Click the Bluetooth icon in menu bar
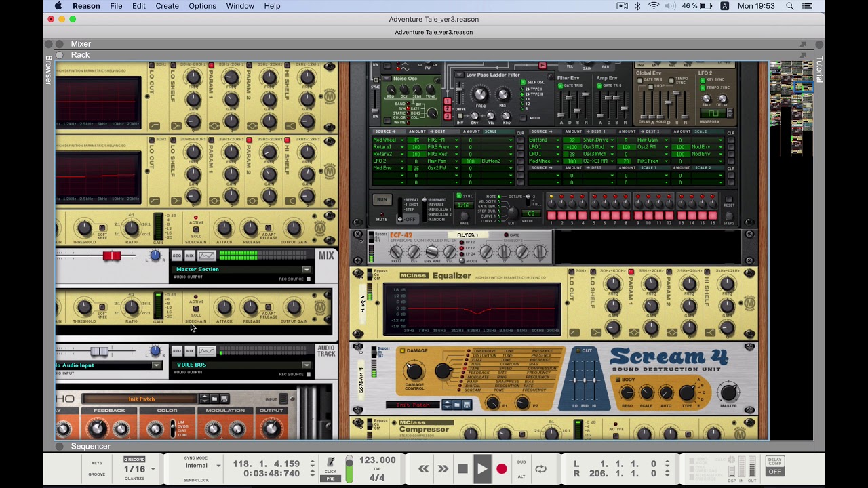Image resolution: width=868 pixels, height=488 pixels. [637, 6]
